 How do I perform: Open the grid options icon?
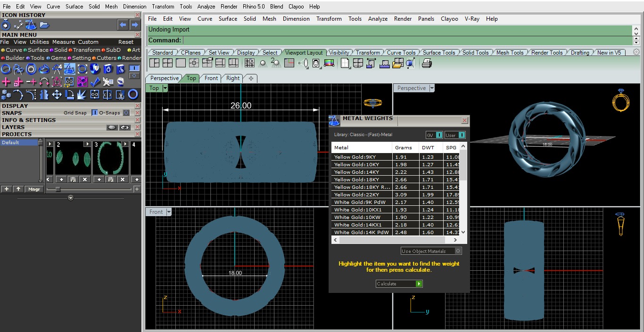pos(289,63)
